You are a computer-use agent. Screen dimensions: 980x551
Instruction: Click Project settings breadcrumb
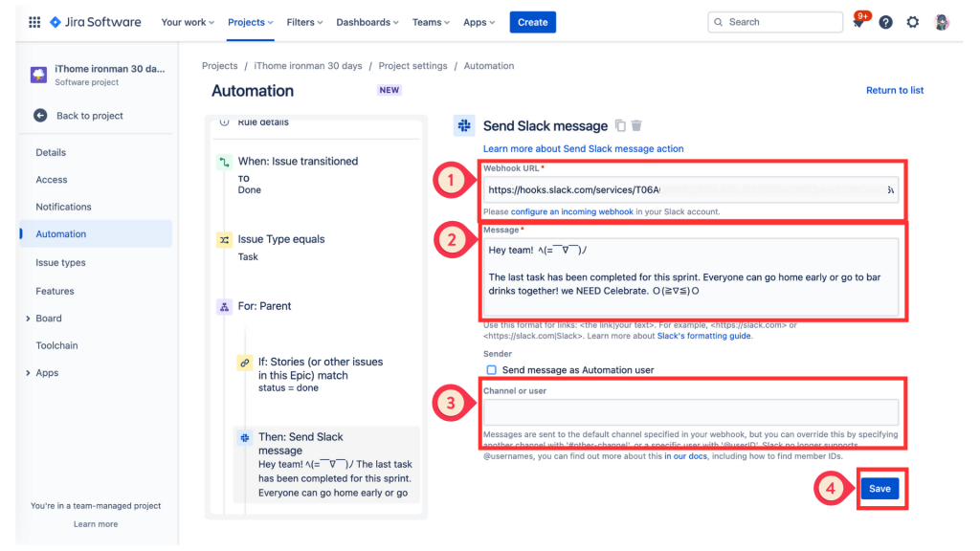412,66
